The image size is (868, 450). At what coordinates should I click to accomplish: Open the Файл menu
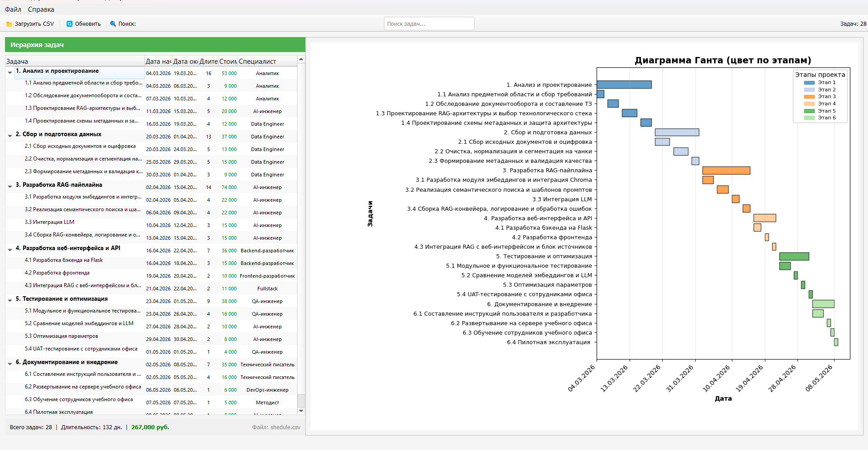13,9
